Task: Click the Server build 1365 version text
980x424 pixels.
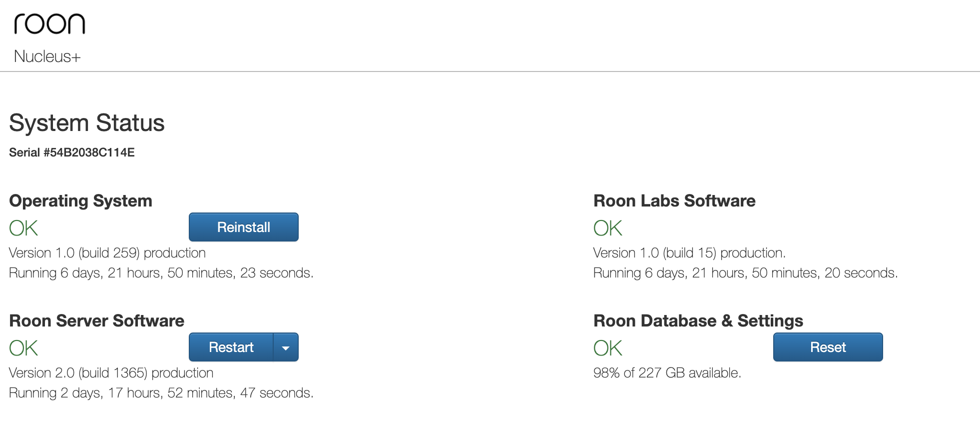Action: click(111, 373)
